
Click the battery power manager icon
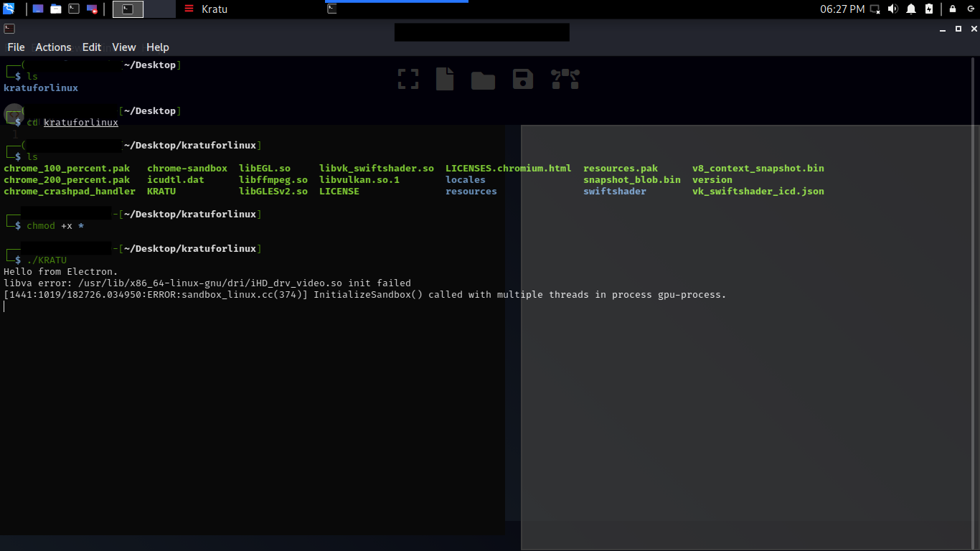pos(929,9)
